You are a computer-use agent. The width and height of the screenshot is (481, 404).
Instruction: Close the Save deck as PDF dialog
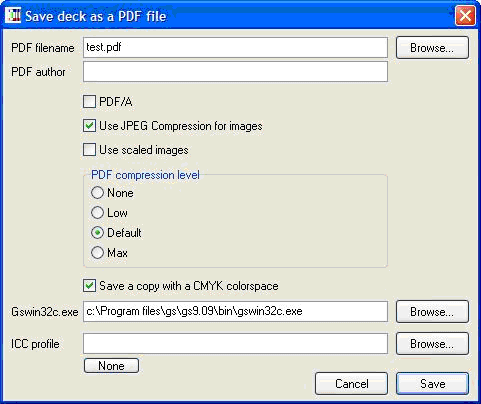465,16
